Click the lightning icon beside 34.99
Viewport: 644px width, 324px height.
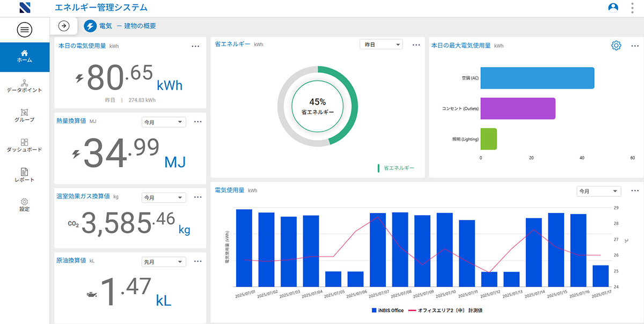click(76, 154)
